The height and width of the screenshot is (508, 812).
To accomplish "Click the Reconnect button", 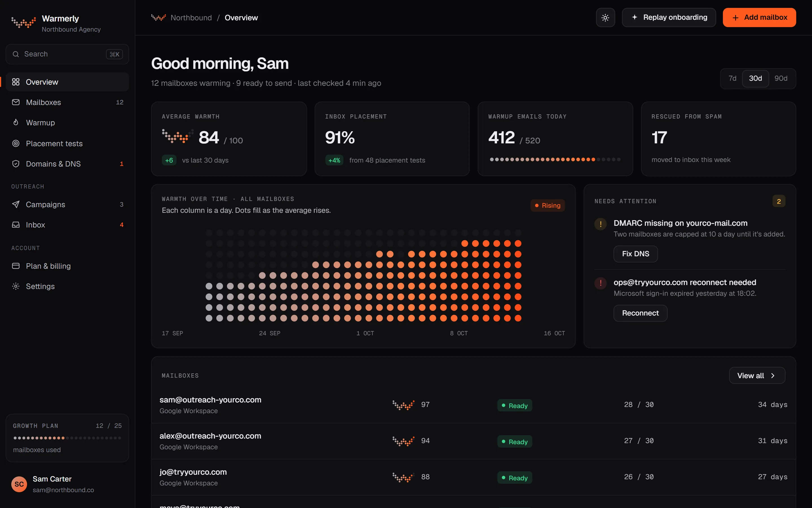I will click(x=640, y=313).
